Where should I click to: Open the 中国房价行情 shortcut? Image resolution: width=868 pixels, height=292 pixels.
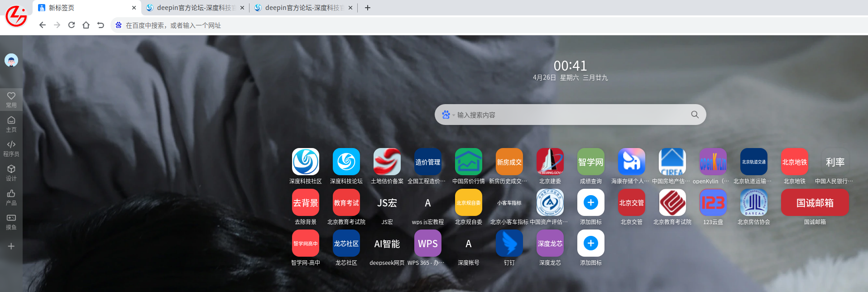coord(469,162)
